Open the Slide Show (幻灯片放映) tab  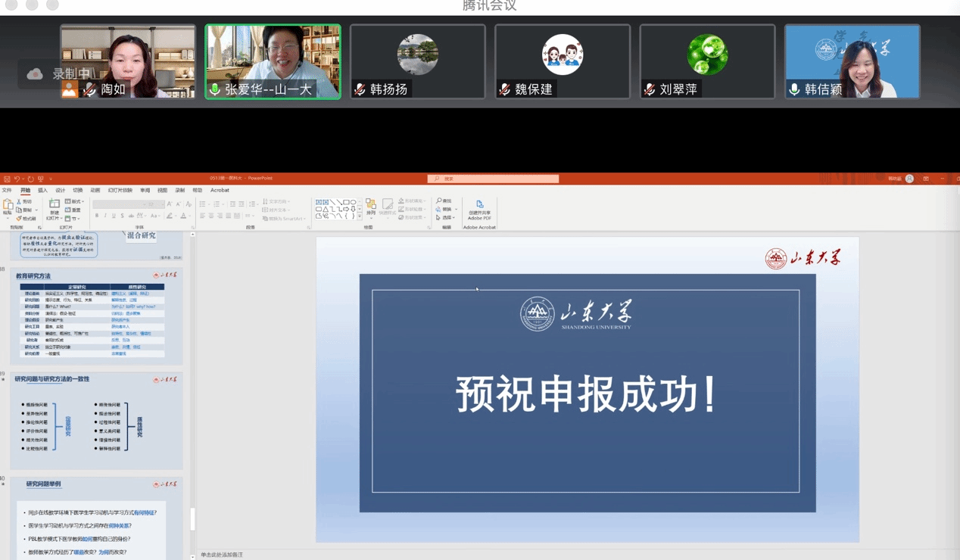120,191
